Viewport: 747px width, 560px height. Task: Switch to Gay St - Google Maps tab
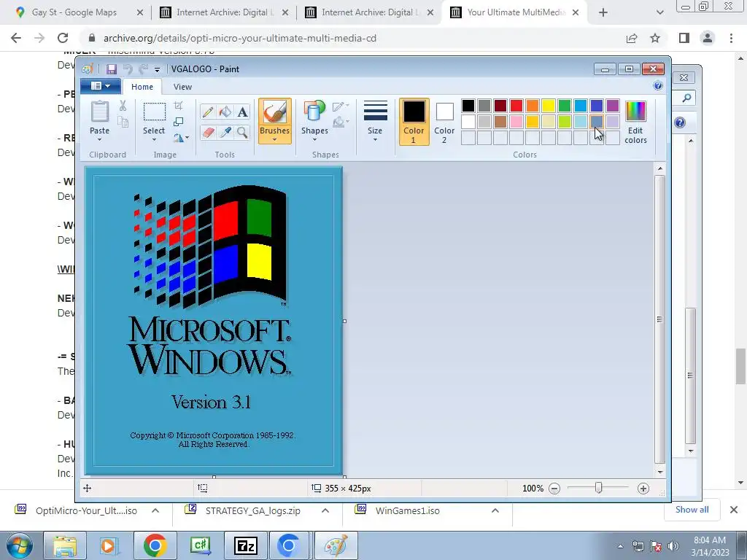(x=79, y=12)
